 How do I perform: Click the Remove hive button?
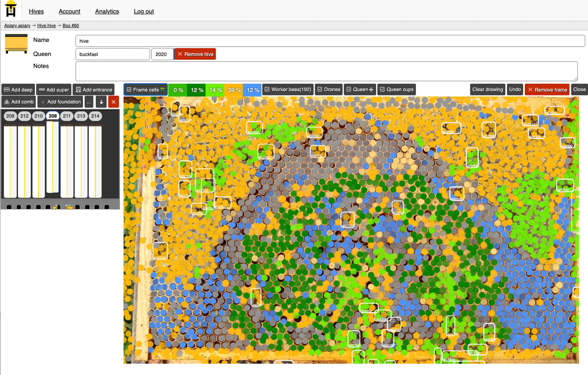coord(196,54)
